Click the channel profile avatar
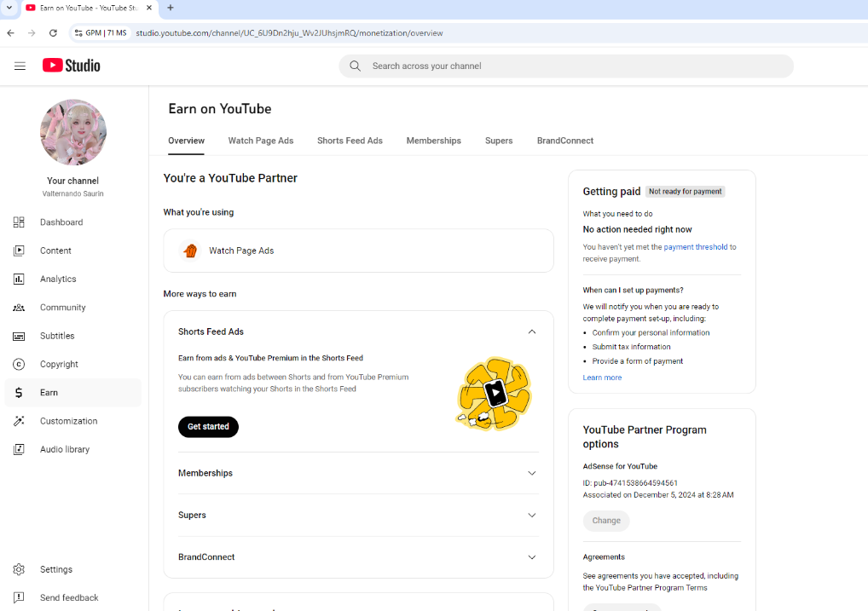The width and height of the screenshot is (868, 611). pyautogui.click(x=73, y=132)
